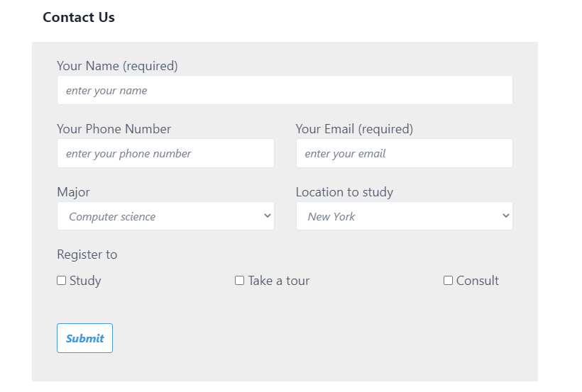
Task: Click into the email entry field
Action: pyautogui.click(x=404, y=154)
